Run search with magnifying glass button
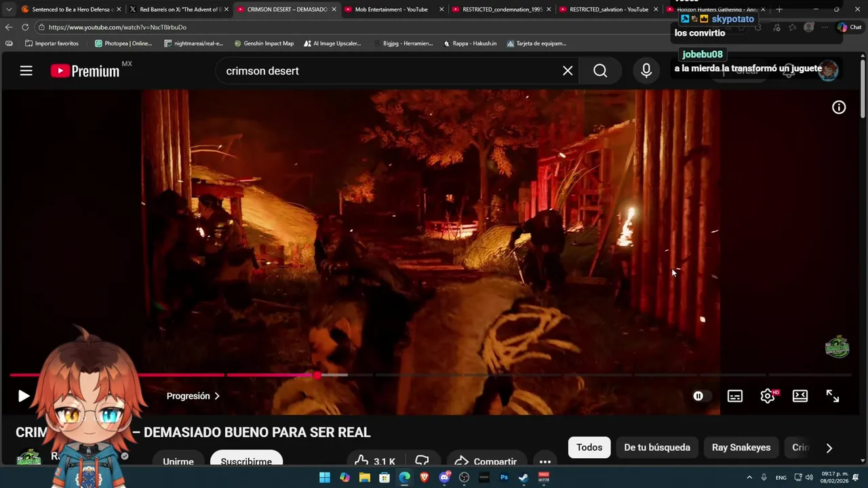Image resolution: width=868 pixels, height=488 pixels. pos(600,70)
